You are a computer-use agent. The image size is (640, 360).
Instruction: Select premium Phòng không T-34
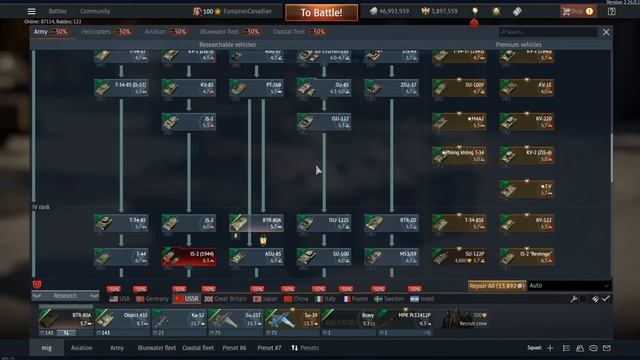click(459, 156)
